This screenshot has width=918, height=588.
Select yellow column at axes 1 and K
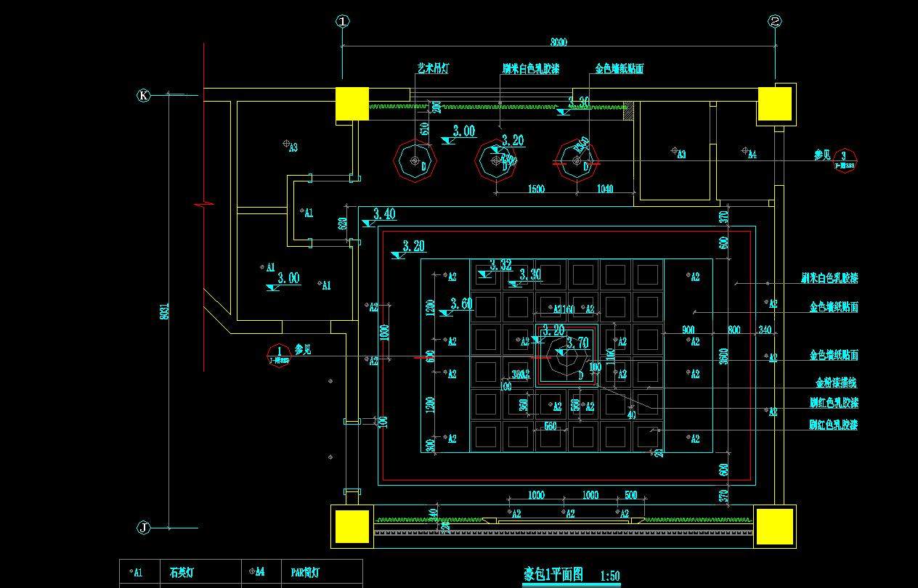coord(352,105)
